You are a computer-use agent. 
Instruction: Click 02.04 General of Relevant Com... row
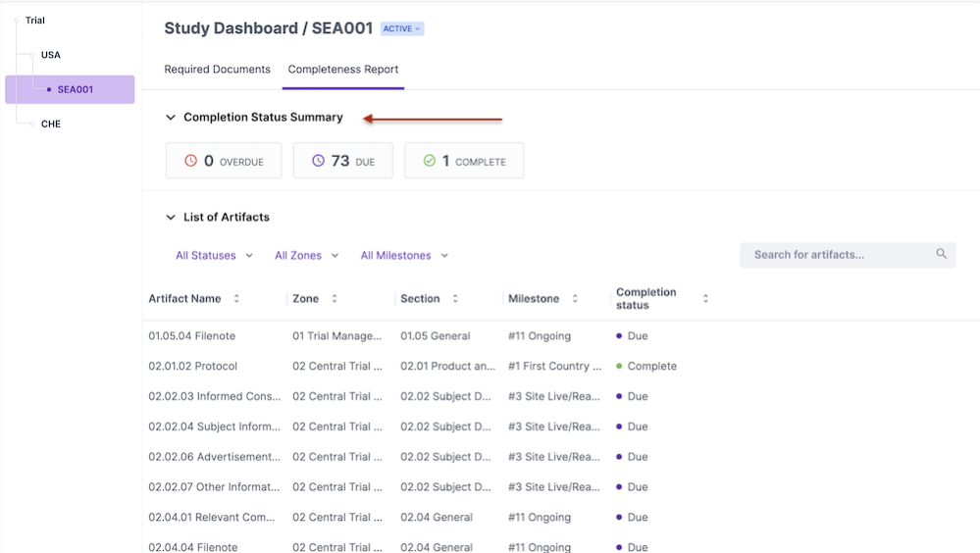pos(437,518)
